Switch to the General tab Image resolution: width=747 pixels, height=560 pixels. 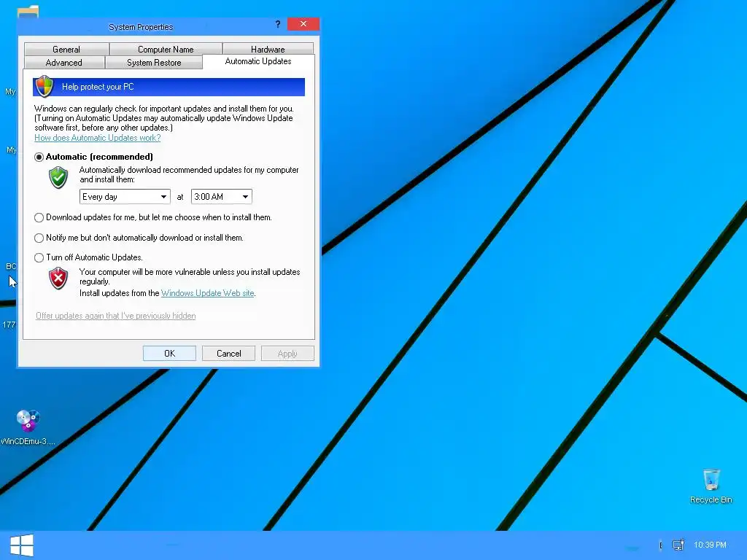tap(66, 49)
